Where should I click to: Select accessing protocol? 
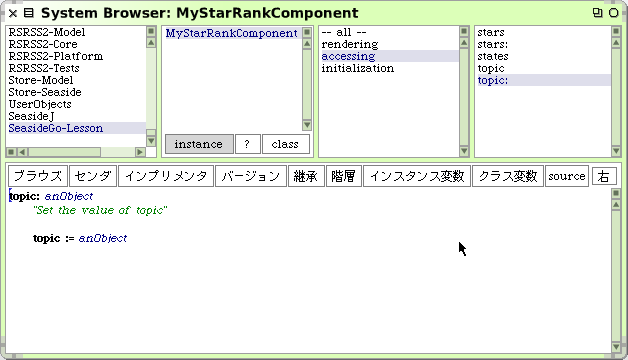click(389, 56)
